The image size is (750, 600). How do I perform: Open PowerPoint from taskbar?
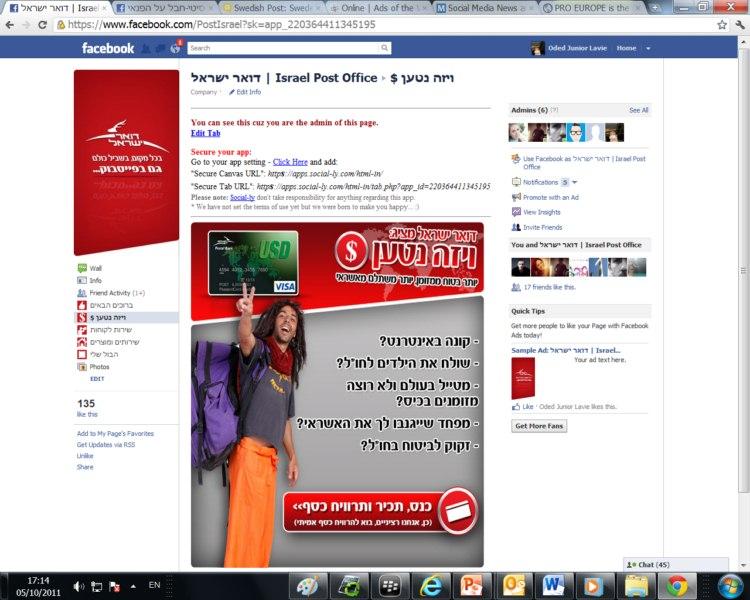tap(471, 586)
